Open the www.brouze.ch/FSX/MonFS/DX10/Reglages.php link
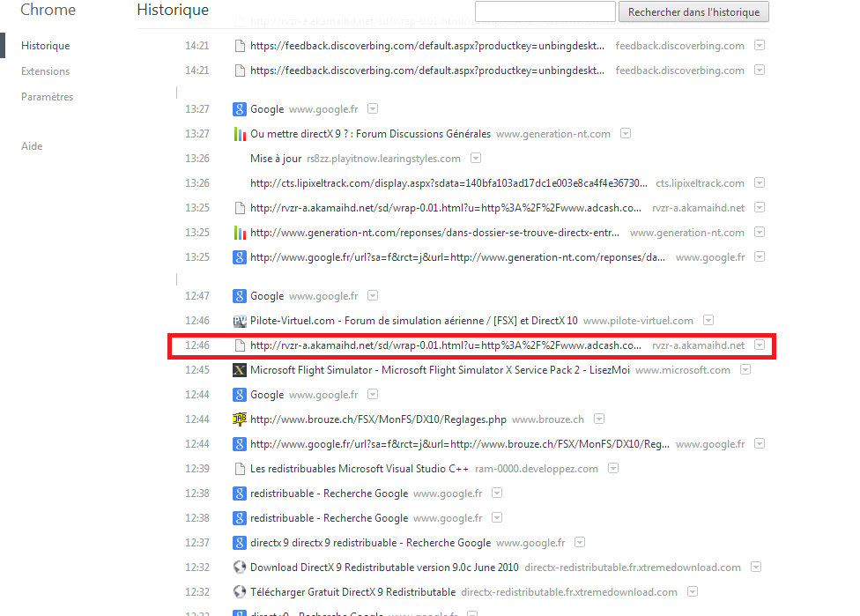This screenshot has width=860, height=616. (x=378, y=419)
